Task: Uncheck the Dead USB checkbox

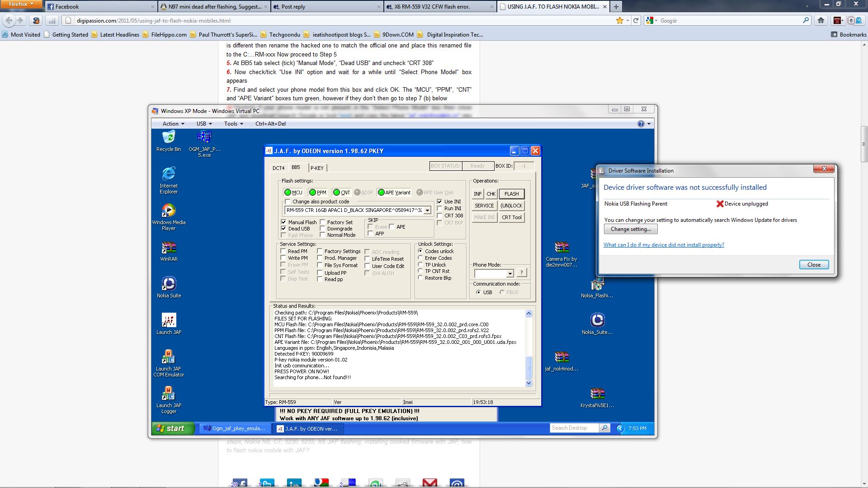Action: click(283, 229)
